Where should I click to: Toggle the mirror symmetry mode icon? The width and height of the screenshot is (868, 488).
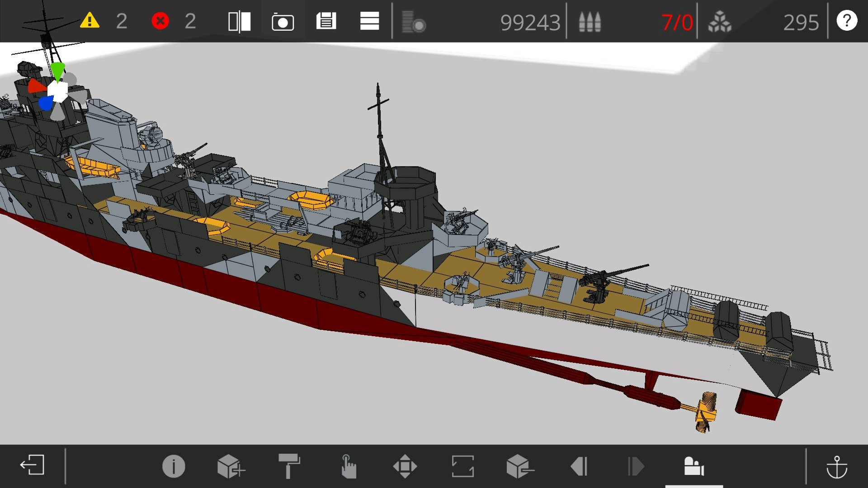tap(239, 22)
